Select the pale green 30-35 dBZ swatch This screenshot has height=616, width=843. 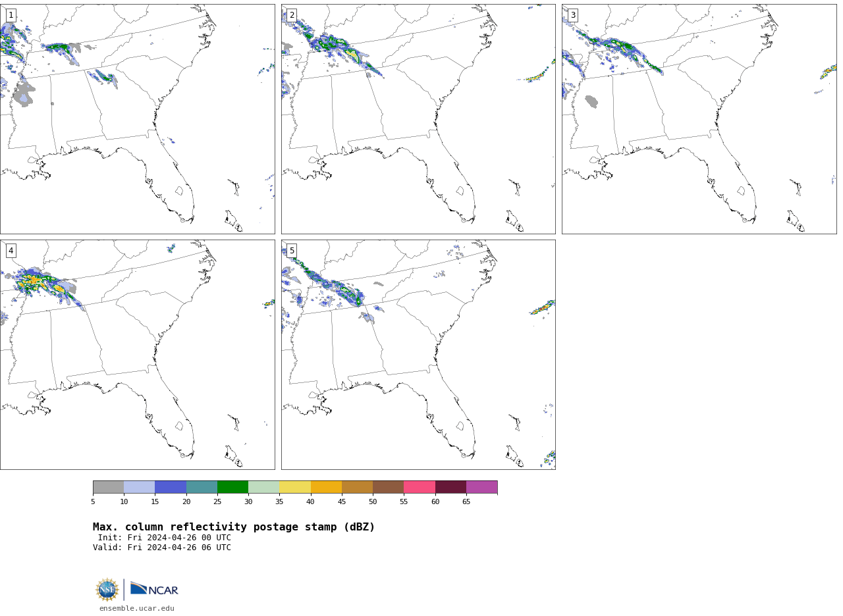pyautogui.click(x=263, y=487)
